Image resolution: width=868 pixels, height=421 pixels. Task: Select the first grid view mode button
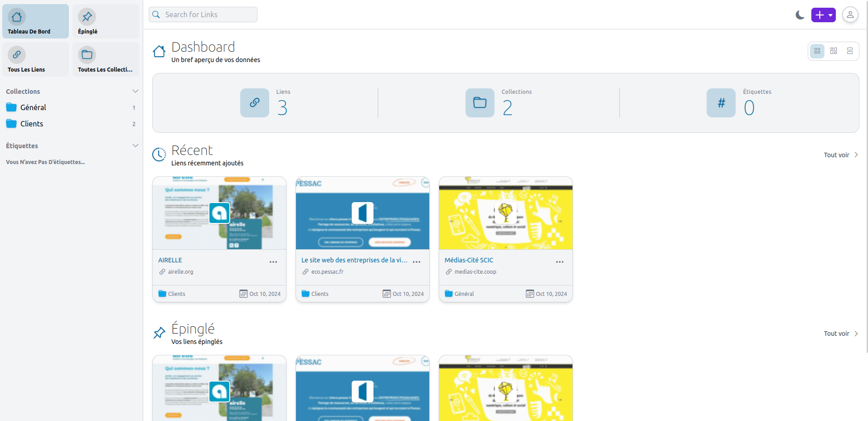pos(817,51)
